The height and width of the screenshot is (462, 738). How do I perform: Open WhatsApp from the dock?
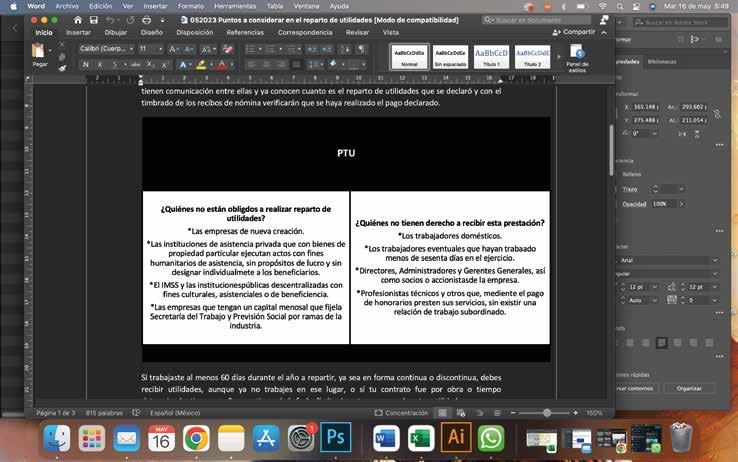pos(491,438)
